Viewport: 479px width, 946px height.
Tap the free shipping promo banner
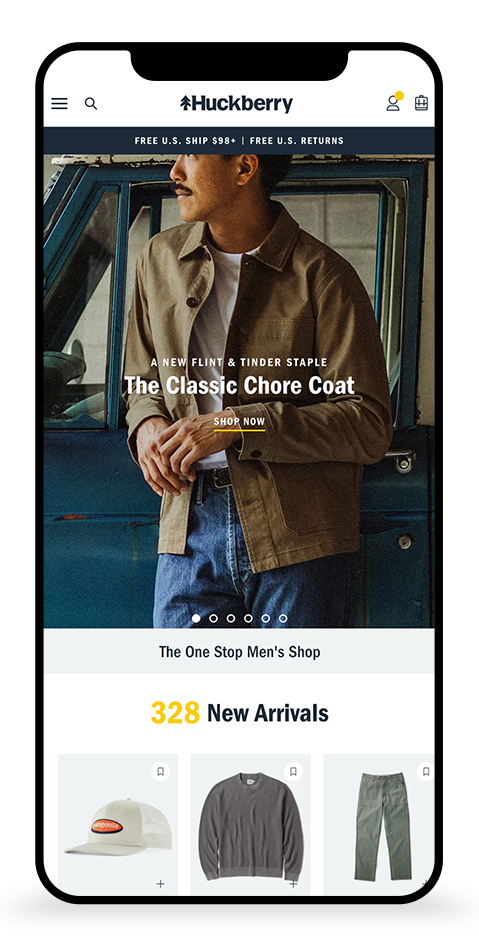click(239, 141)
